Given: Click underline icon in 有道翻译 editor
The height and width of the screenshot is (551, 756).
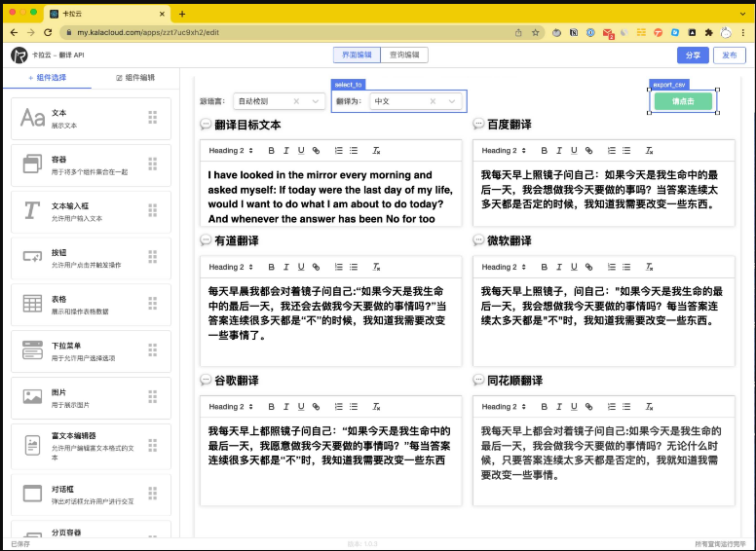Looking at the screenshot, I should [x=301, y=267].
